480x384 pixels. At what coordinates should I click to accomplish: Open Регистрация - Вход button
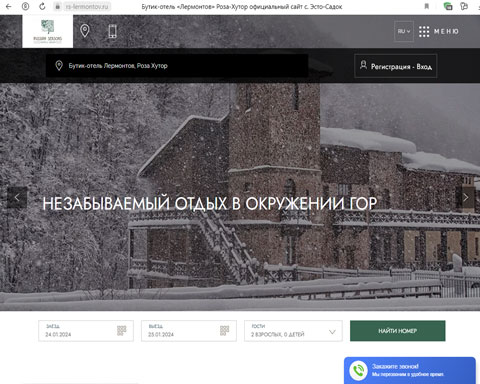(x=396, y=66)
